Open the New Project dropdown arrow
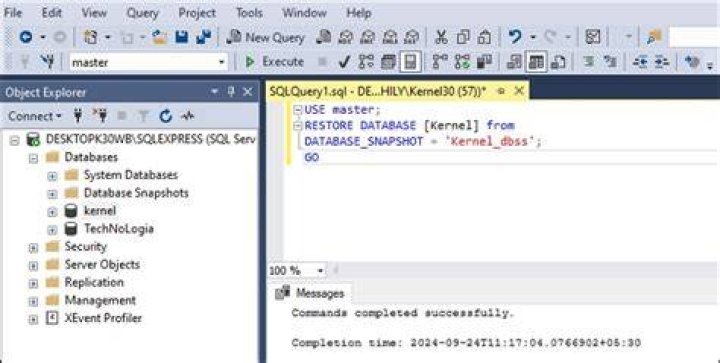The height and width of the screenshot is (363, 720). tap(107, 37)
